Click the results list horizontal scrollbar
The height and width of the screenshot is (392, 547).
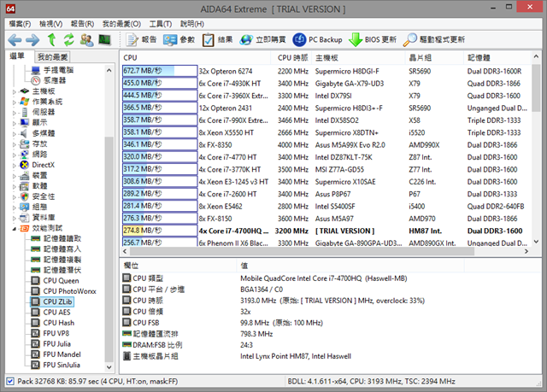pos(302,251)
